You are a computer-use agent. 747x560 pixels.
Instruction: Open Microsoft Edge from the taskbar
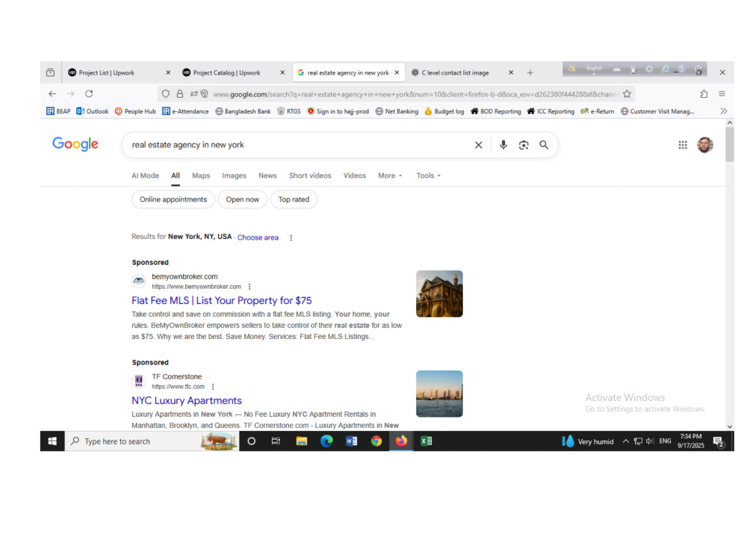(x=326, y=441)
